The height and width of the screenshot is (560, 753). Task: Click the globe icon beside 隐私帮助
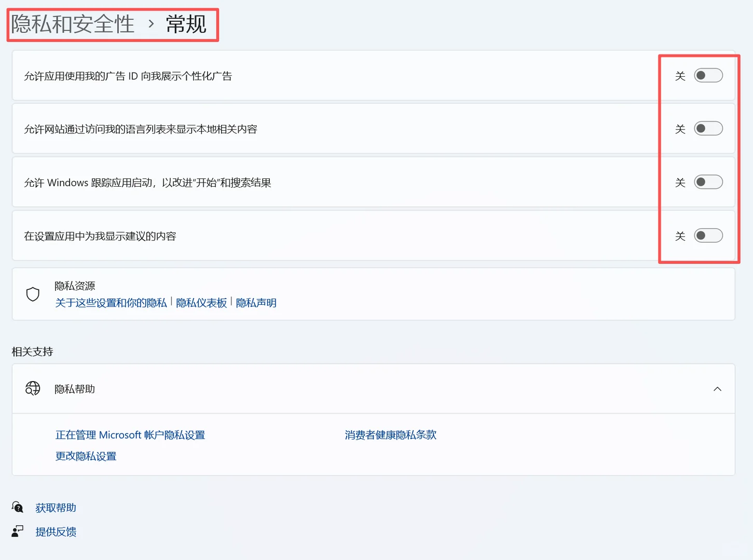tap(32, 388)
